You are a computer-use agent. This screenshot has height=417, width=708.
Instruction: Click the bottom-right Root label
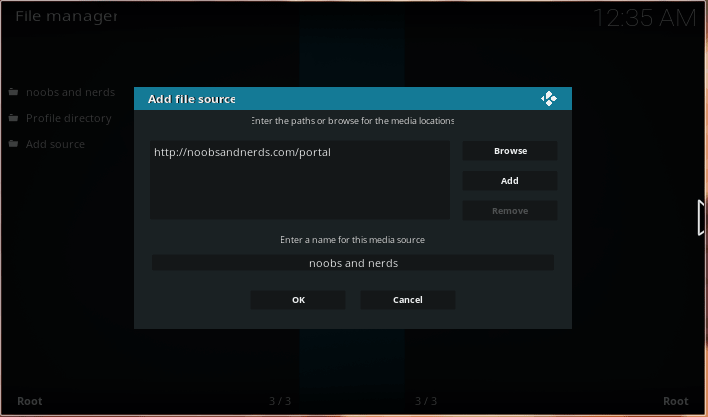coord(675,401)
